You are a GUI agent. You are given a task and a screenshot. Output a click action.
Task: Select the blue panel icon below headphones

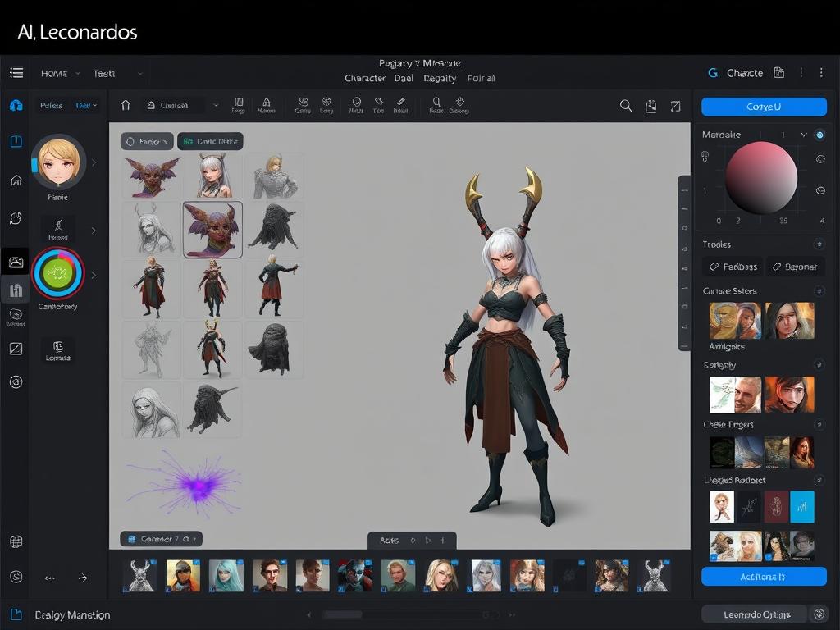(x=16, y=141)
